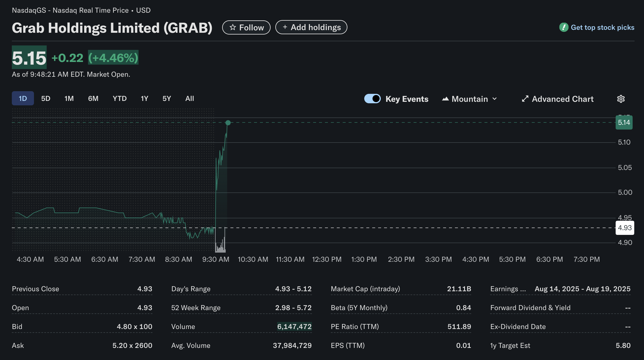Viewport: 644px width, 360px height.
Task: Click the PE Ratio (TTM) value 511.89
Action: [459, 327]
